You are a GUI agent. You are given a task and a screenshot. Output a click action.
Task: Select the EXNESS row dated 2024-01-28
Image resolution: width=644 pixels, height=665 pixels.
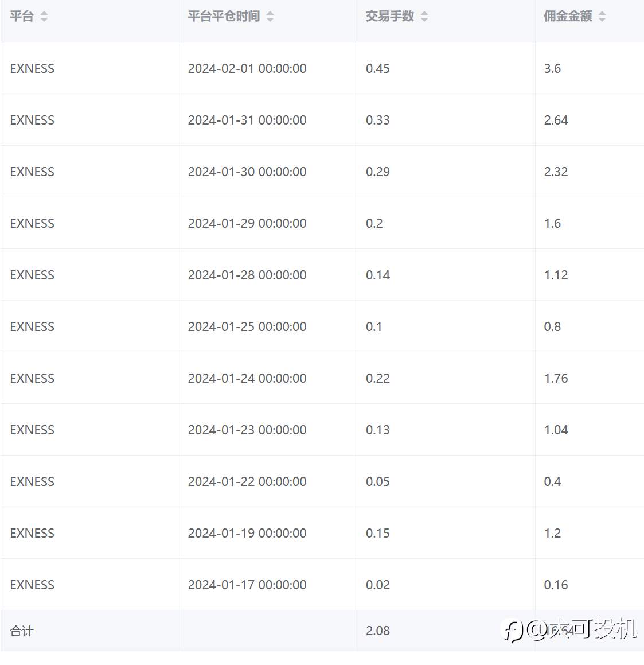click(x=322, y=275)
